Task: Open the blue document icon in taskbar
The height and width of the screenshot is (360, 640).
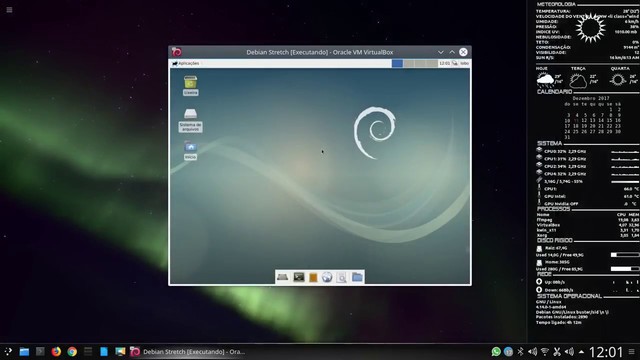Action: tap(104, 351)
